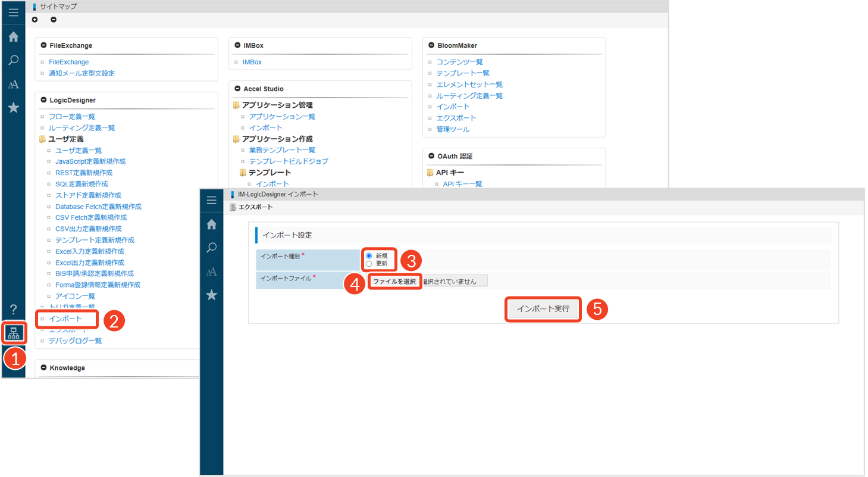Click the help question mark icon in sidebar
868x477 pixels.
point(13,308)
